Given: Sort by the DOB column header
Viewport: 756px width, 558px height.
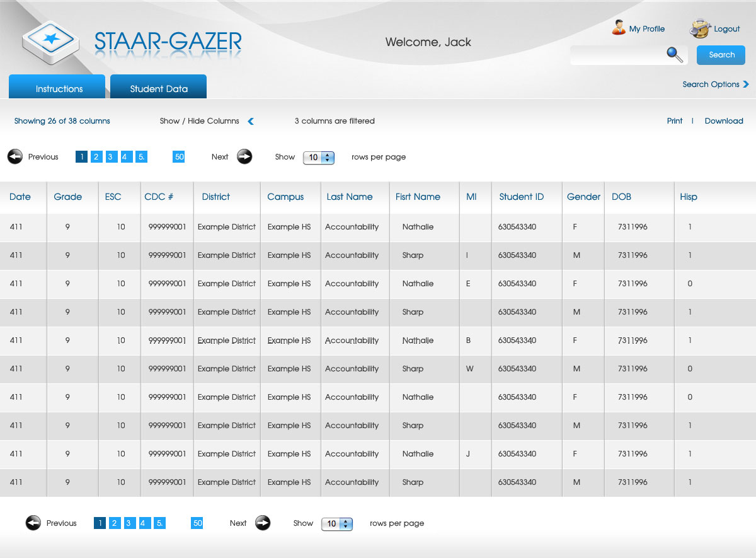Looking at the screenshot, I should click(621, 197).
